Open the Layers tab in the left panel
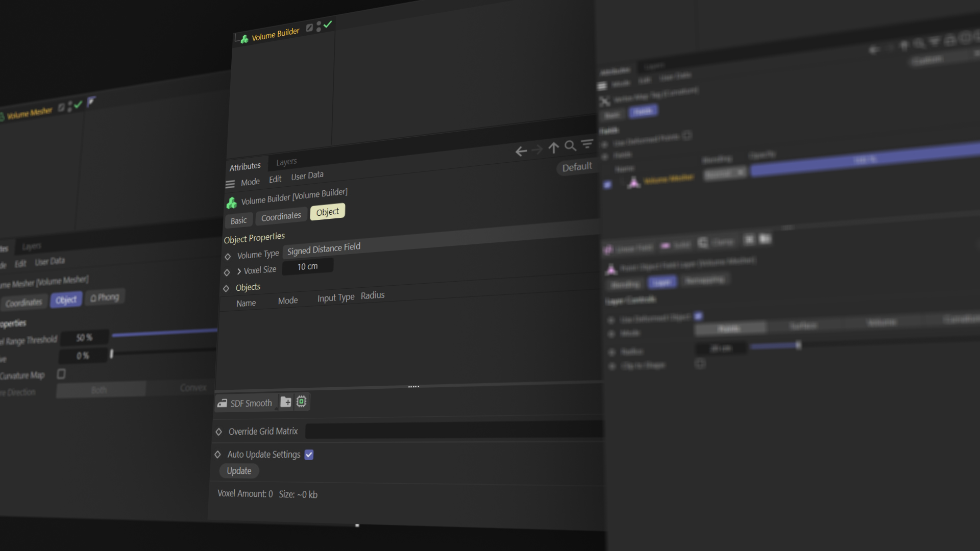Image resolution: width=980 pixels, height=551 pixels. pos(32,246)
